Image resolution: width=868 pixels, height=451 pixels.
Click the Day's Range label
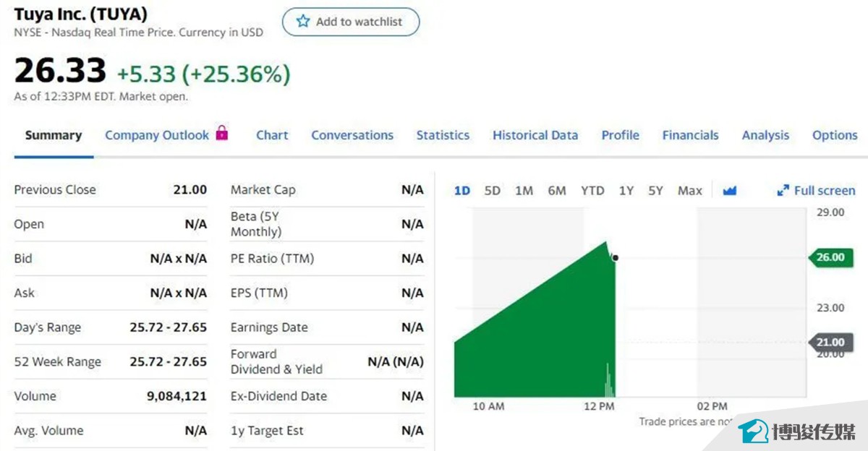pos(48,328)
